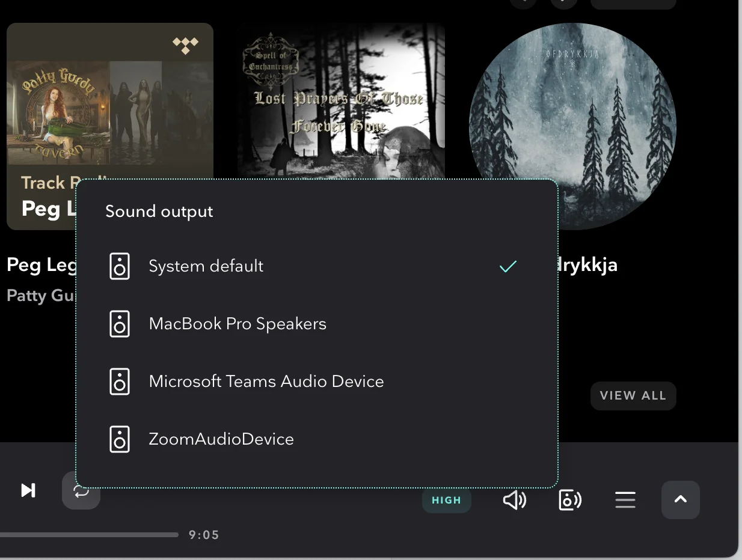Click the checkmark next to System default
The height and width of the screenshot is (560, 742).
[x=508, y=266]
